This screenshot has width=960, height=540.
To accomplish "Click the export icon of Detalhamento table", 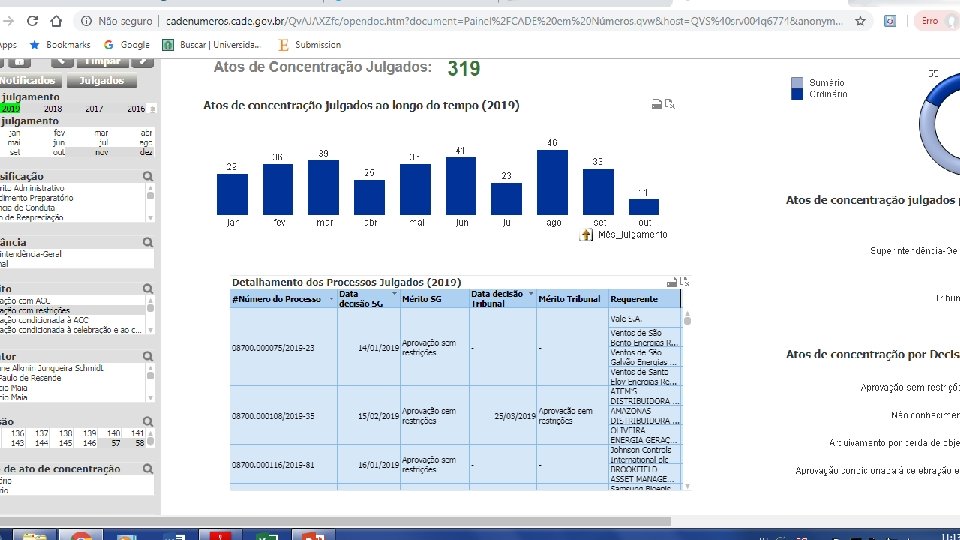I will click(x=684, y=282).
